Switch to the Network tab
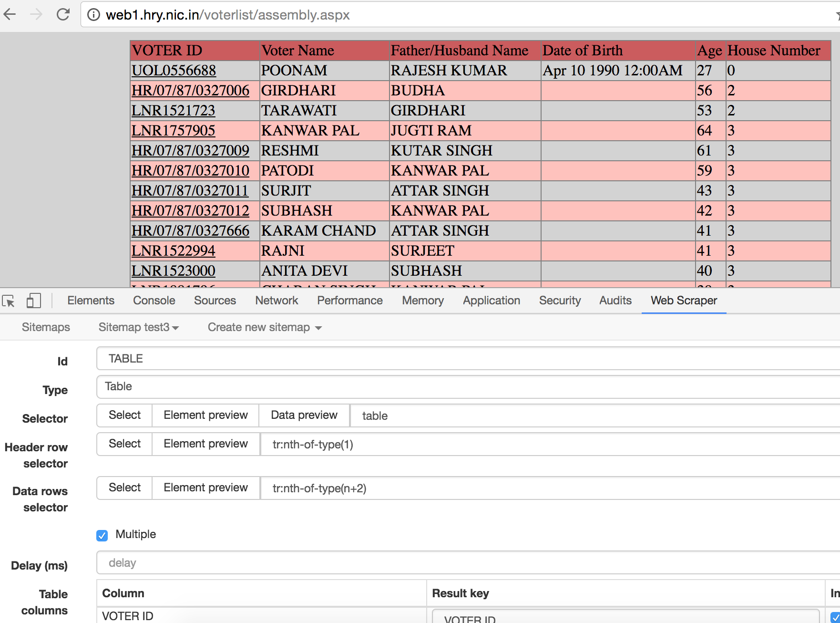 click(277, 301)
